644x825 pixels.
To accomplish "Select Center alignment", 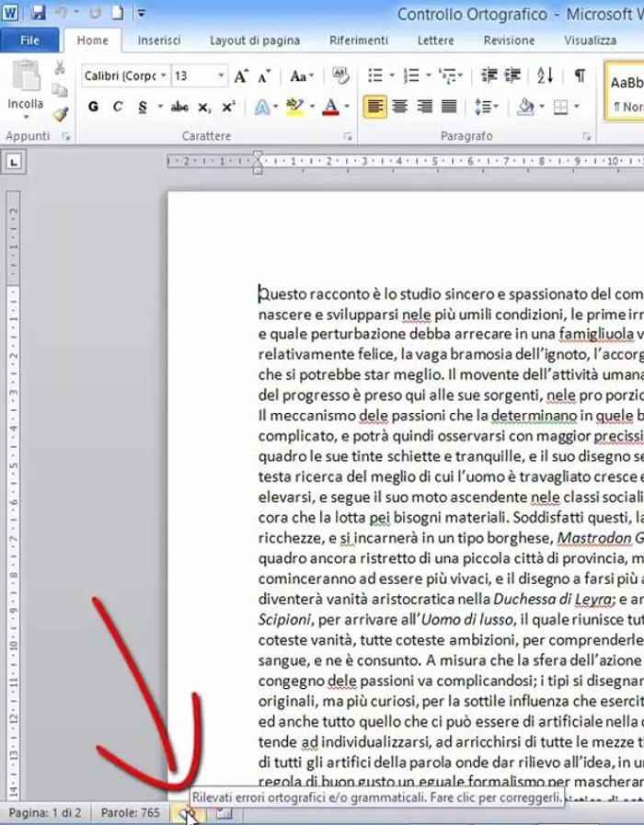I will [400, 107].
